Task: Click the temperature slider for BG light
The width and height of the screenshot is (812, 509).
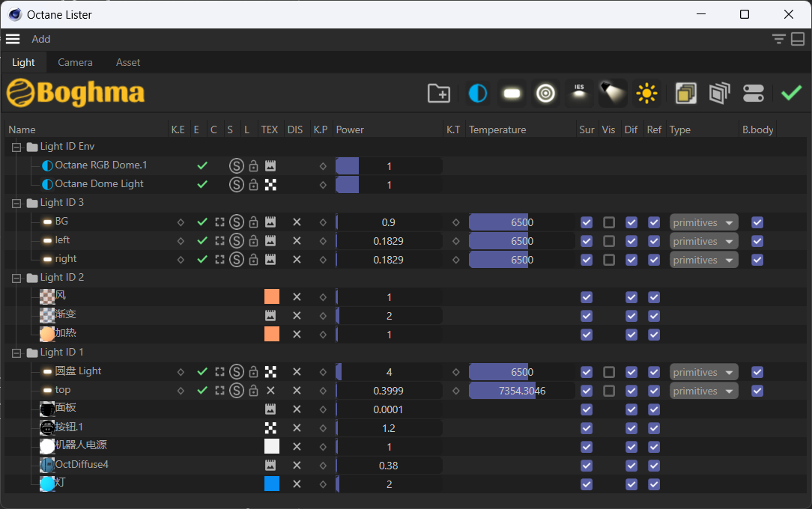Action: pos(521,222)
